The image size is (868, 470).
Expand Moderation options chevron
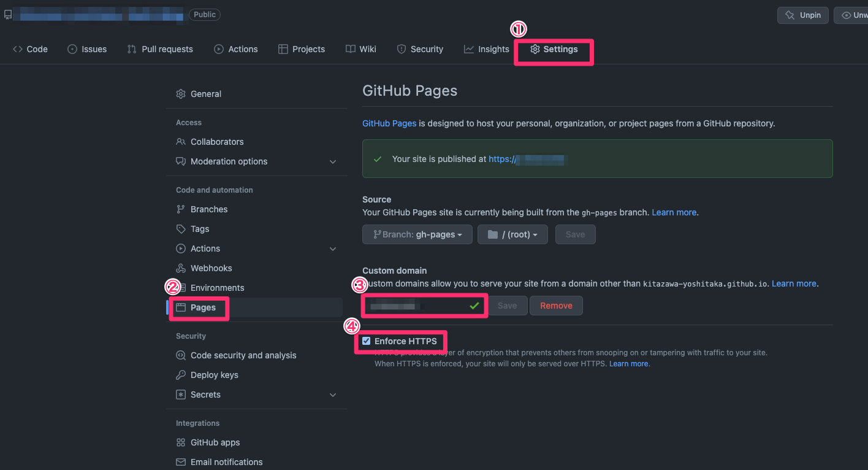pyautogui.click(x=333, y=161)
